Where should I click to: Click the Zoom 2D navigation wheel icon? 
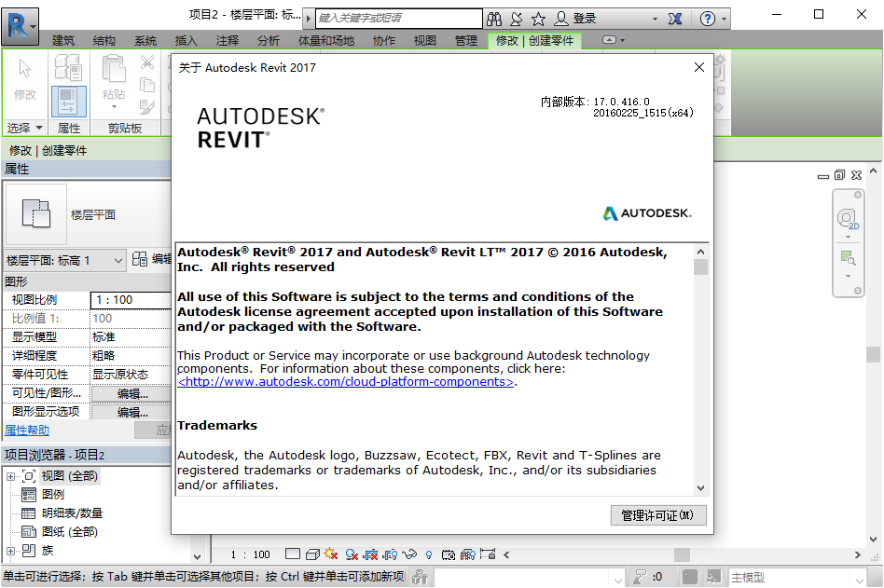[x=848, y=219]
